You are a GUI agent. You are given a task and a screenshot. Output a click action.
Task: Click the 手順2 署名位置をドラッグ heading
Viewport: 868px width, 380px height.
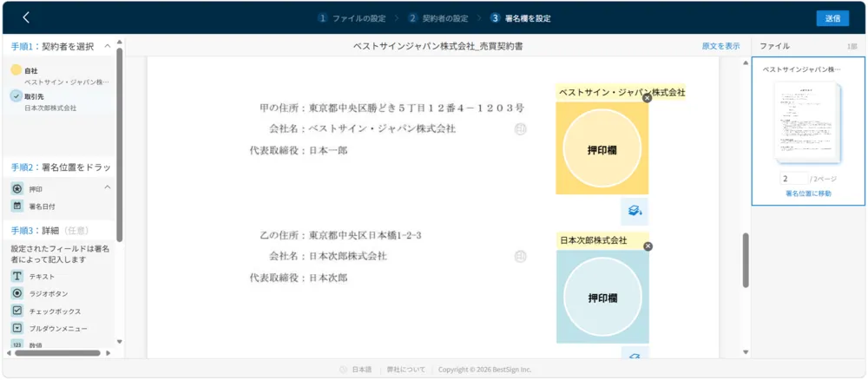(x=61, y=167)
